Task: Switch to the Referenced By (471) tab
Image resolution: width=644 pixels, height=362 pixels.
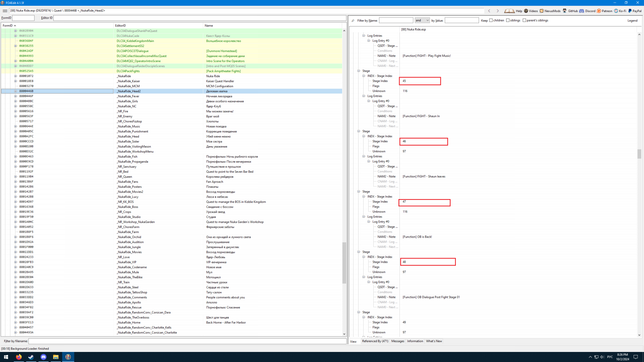Action: 375,341
